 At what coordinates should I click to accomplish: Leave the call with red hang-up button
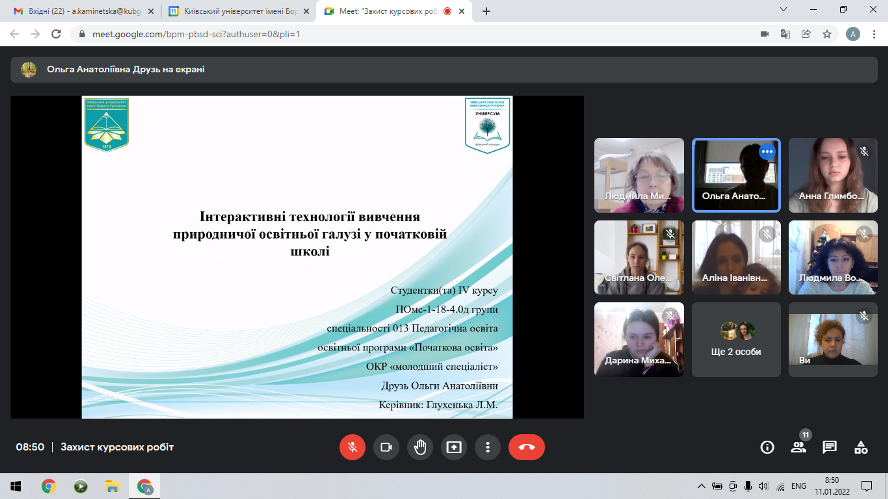527,447
